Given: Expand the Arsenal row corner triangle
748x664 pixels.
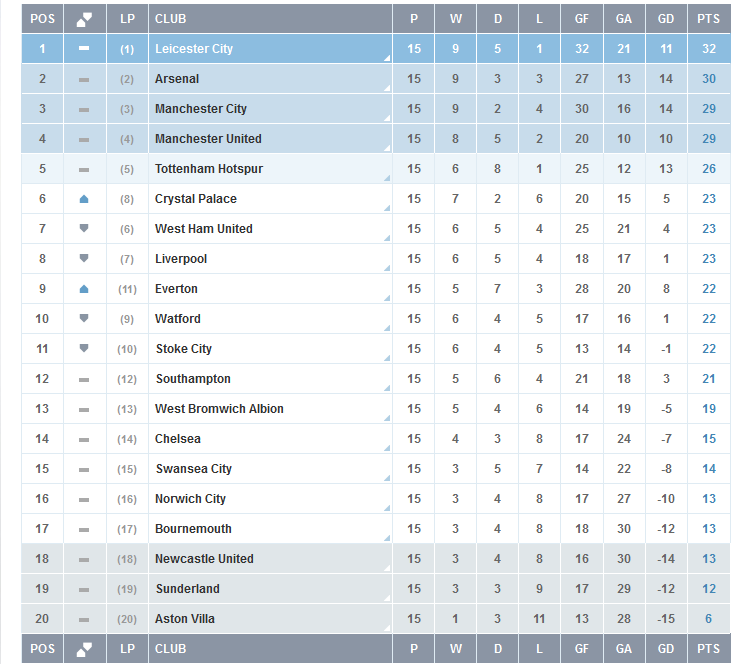Looking at the screenshot, I should tap(387, 88).
